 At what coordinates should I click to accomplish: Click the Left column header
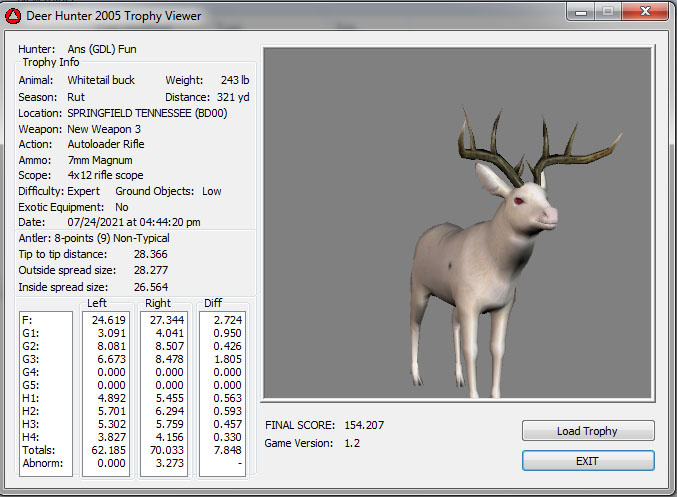97,303
